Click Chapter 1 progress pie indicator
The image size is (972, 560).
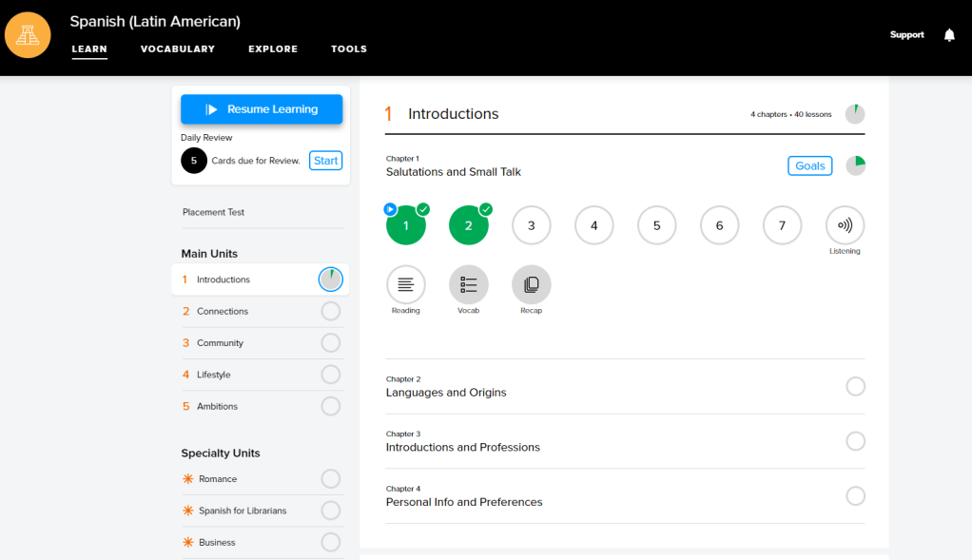click(855, 165)
